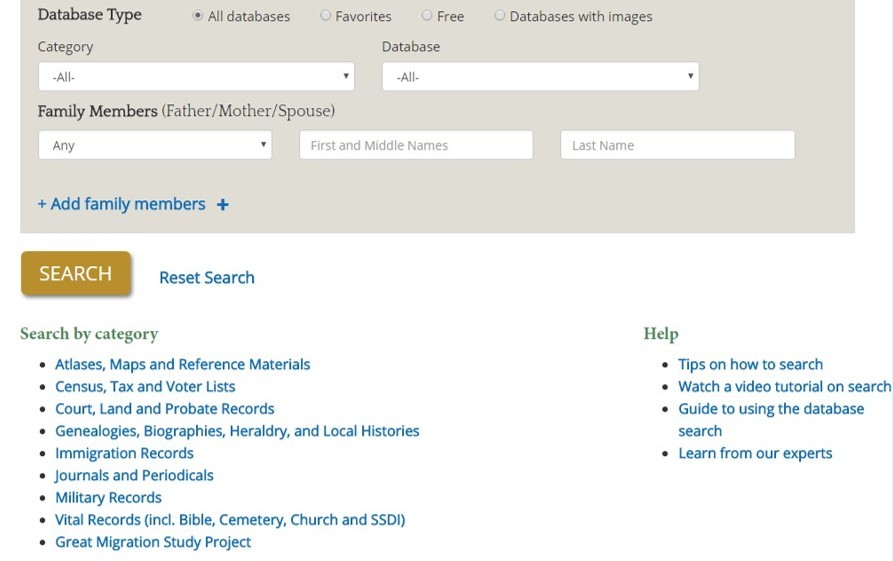This screenshot has width=893, height=561.
Task: Click the gold SEARCH button
Action: pyautogui.click(x=76, y=273)
